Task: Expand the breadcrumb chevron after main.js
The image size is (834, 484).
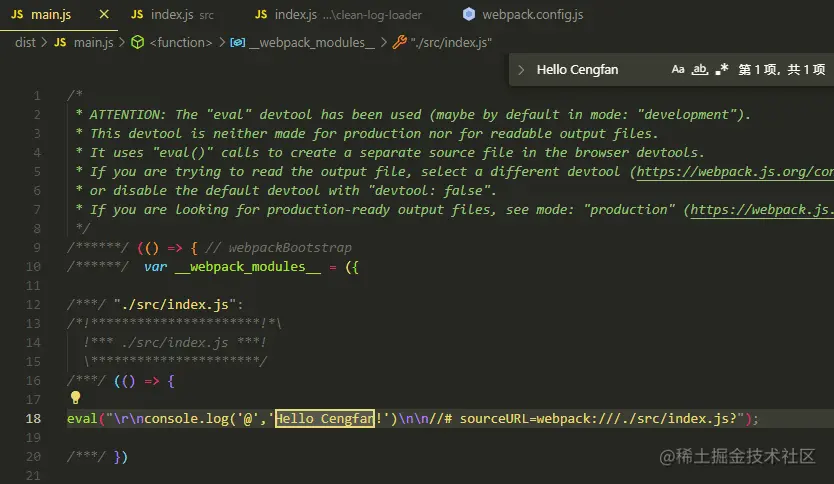Action: click(122, 43)
